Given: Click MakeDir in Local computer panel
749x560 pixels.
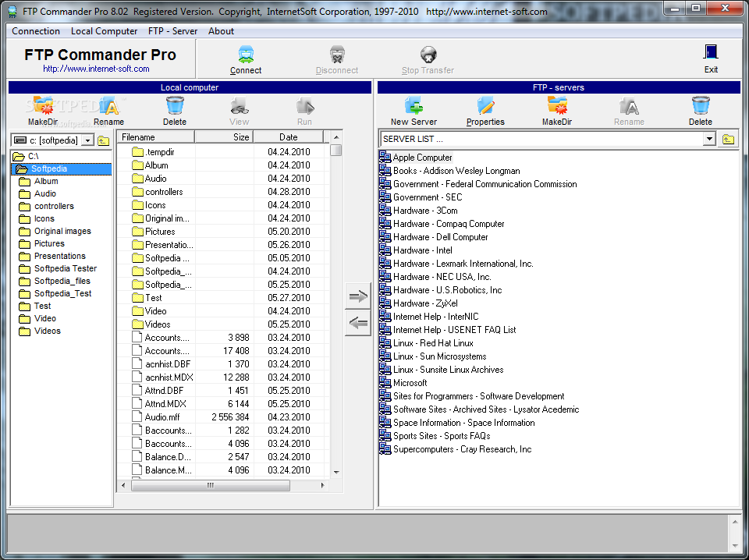Looking at the screenshot, I should [x=43, y=111].
